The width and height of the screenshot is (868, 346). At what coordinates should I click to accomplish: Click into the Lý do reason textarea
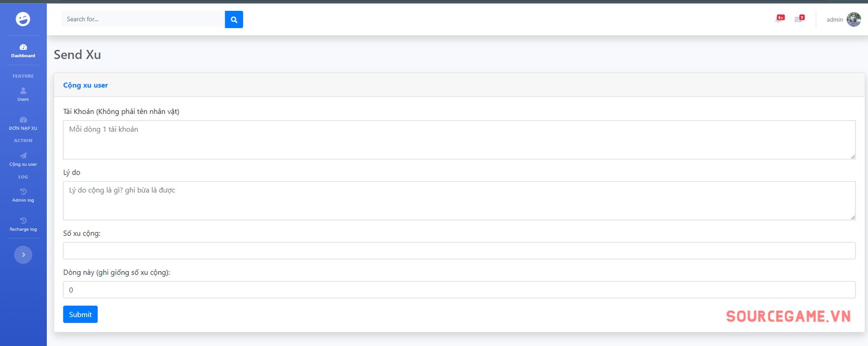[x=459, y=201]
